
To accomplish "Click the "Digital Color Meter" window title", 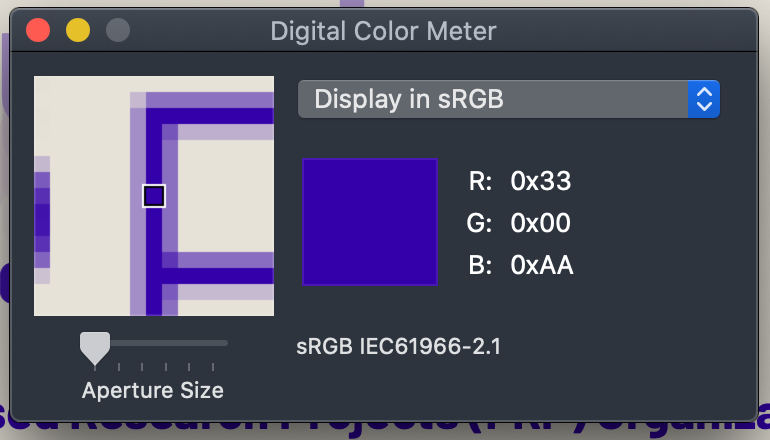I will pos(383,31).
